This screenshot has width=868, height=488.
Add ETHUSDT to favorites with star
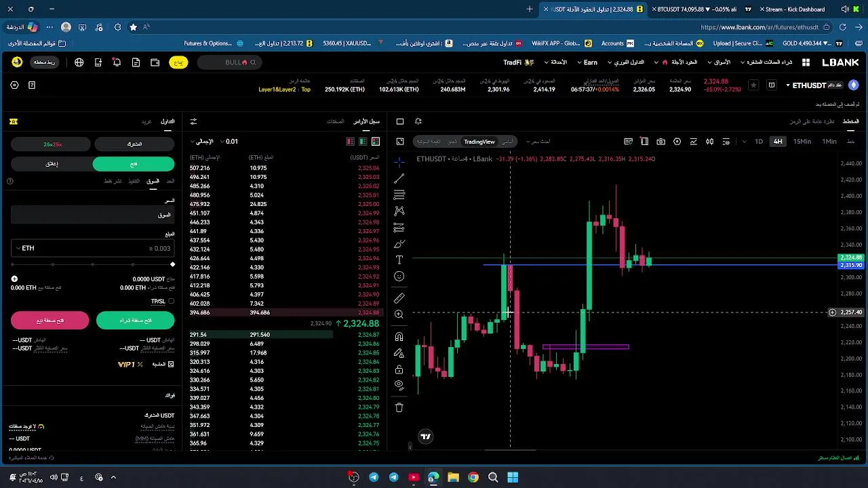click(753, 85)
